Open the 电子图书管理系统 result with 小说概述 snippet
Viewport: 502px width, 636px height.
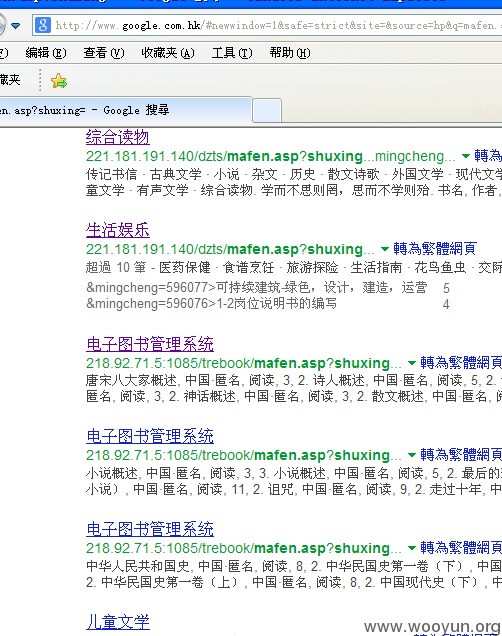(x=150, y=436)
